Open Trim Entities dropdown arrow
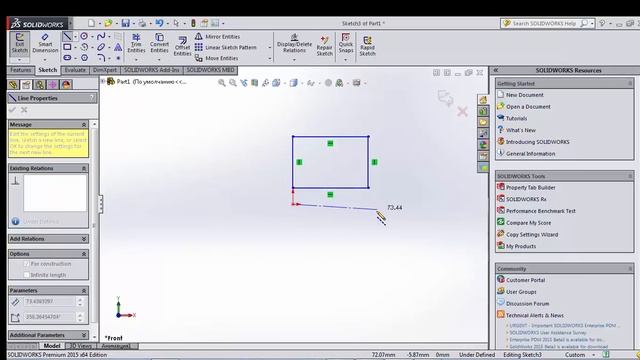 pos(136,60)
